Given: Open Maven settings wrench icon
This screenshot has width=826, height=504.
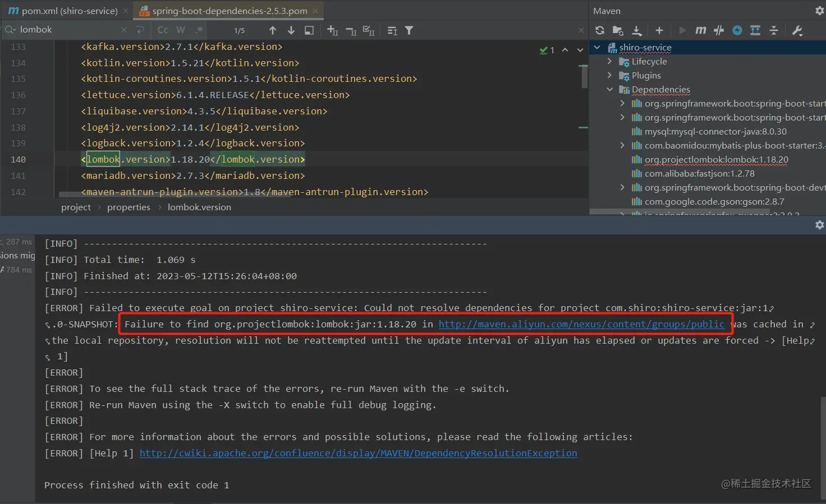Looking at the screenshot, I should tap(797, 30).
